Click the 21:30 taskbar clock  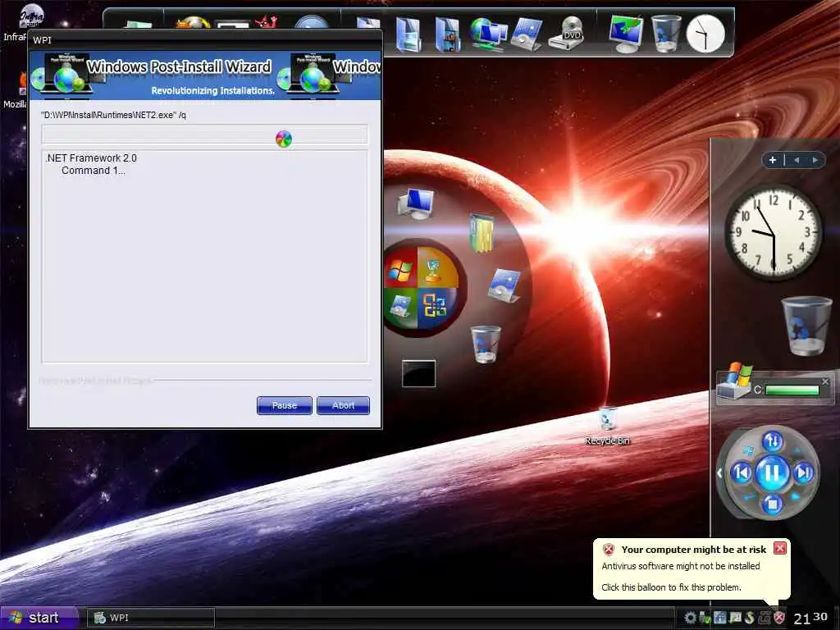click(810, 619)
